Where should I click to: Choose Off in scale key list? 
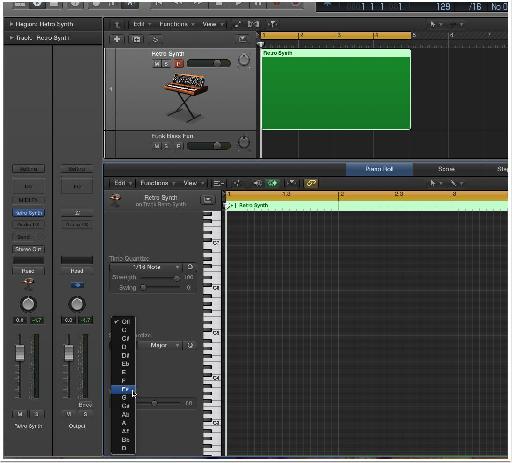coord(123,322)
